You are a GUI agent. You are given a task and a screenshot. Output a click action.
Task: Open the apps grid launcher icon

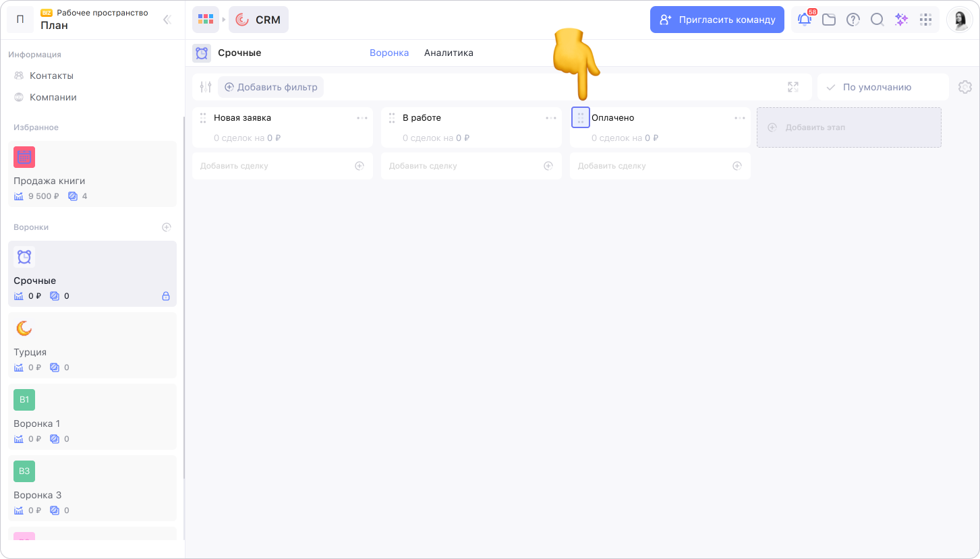(x=205, y=20)
